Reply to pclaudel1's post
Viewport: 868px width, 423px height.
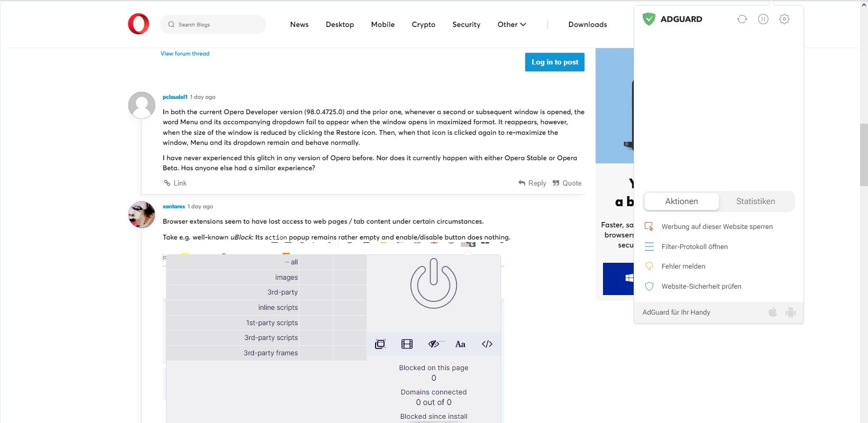pyautogui.click(x=532, y=183)
